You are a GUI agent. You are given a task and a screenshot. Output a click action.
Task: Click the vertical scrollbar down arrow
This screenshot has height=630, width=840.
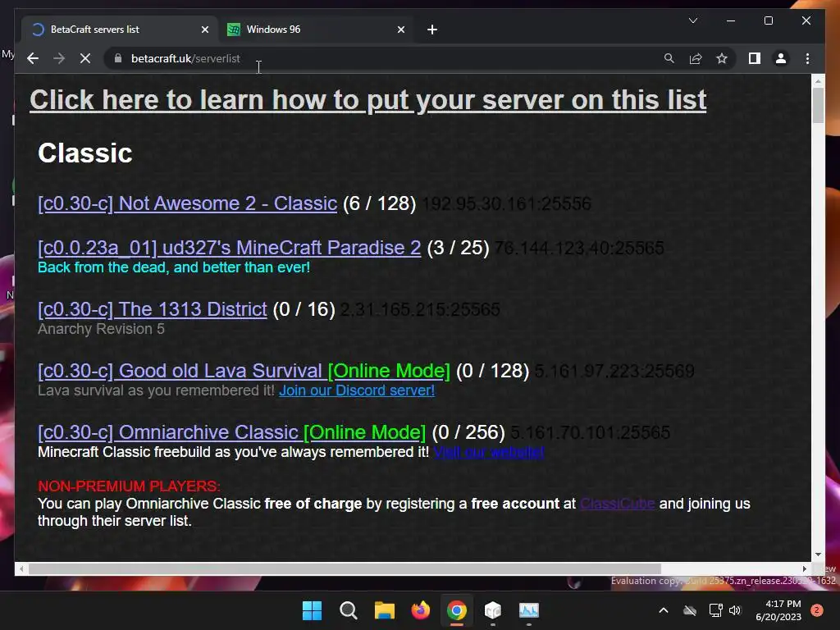pyautogui.click(x=818, y=555)
